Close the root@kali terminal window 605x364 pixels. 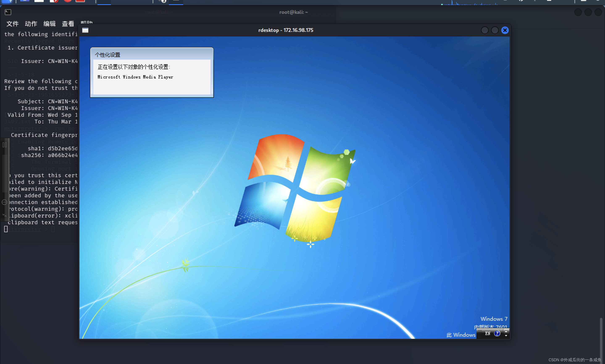click(x=598, y=12)
